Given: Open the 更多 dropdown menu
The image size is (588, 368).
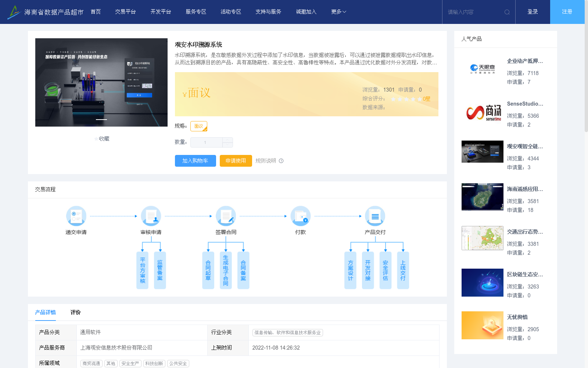Looking at the screenshot, I should pos(338,12).
